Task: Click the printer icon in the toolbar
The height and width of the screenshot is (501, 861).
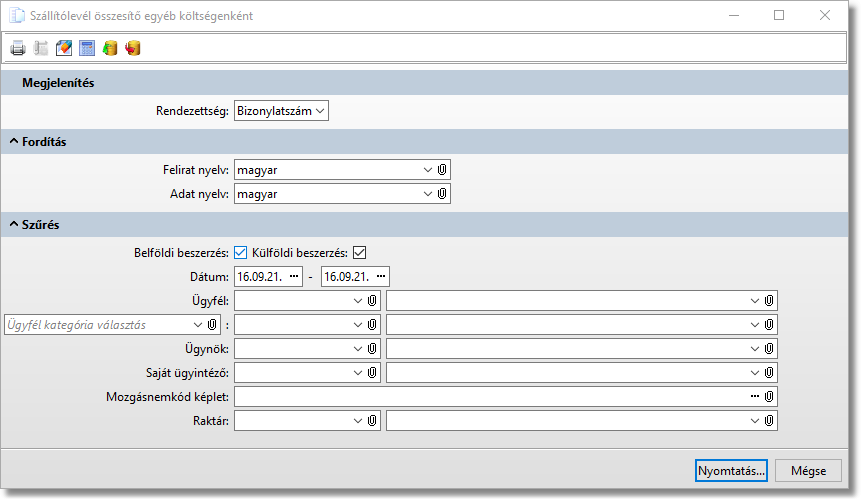Action: tap(18, 48)
